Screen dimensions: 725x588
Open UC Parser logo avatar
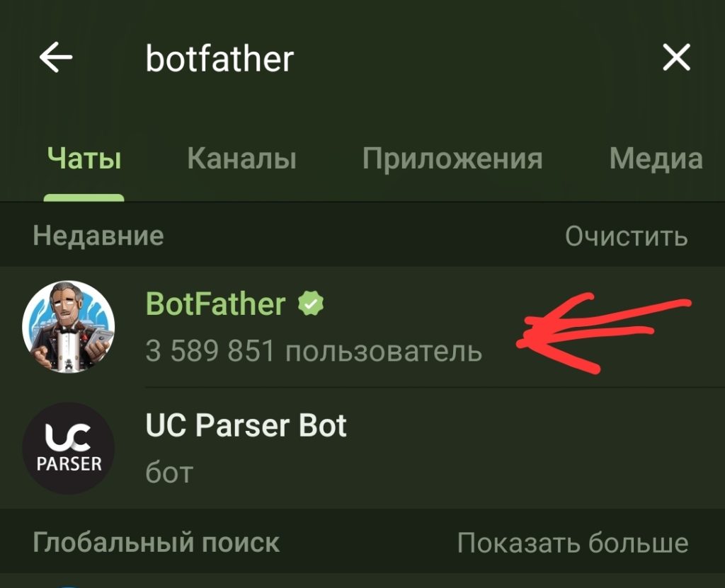point(69,448)
